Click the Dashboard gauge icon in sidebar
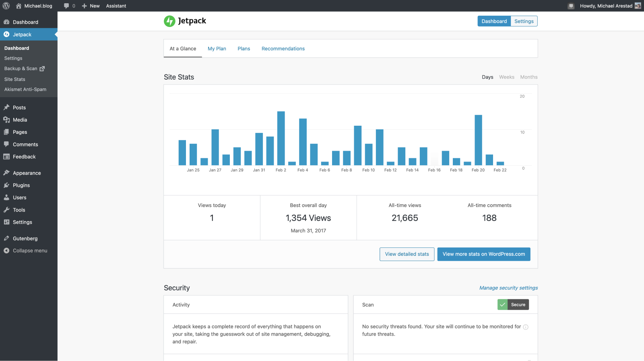Image resolution: width=644 pixels, height=361 pixels. (x=6, y=22)
